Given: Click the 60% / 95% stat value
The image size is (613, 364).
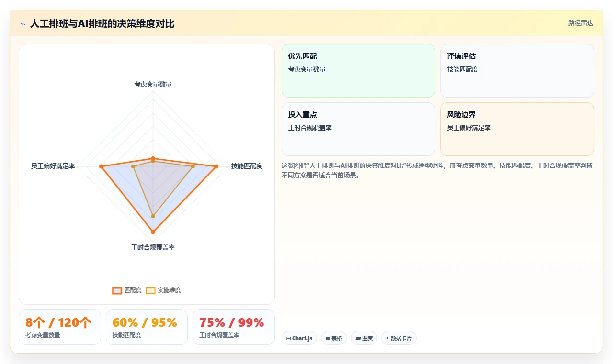Looking at the screenshot, I should point(145,322).
